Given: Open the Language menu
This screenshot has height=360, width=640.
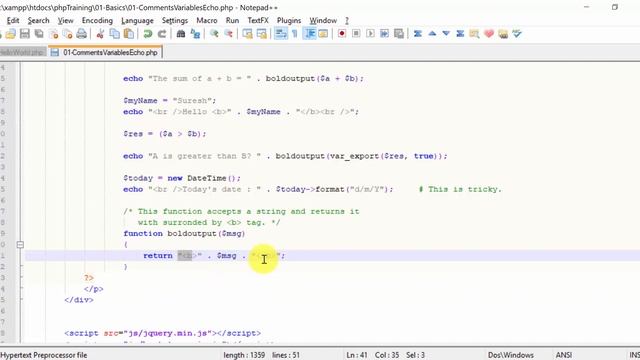Looking at the screenshot, I should pos(137,20).
